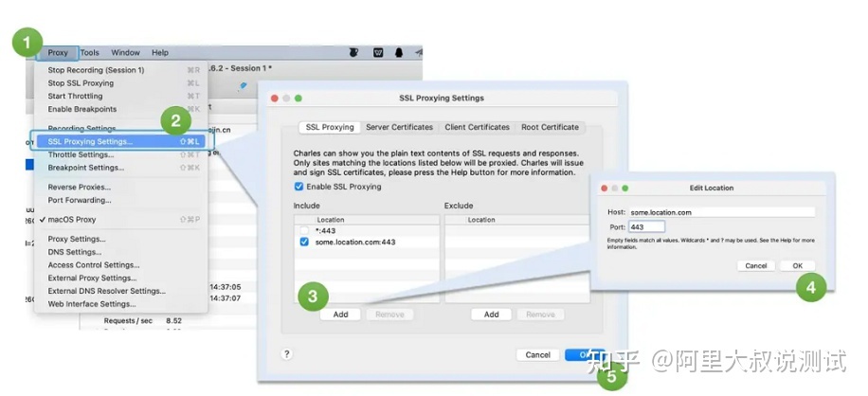Open the Help menu
Viewport: 868px width, 396px height.
(x=160, y=52)
